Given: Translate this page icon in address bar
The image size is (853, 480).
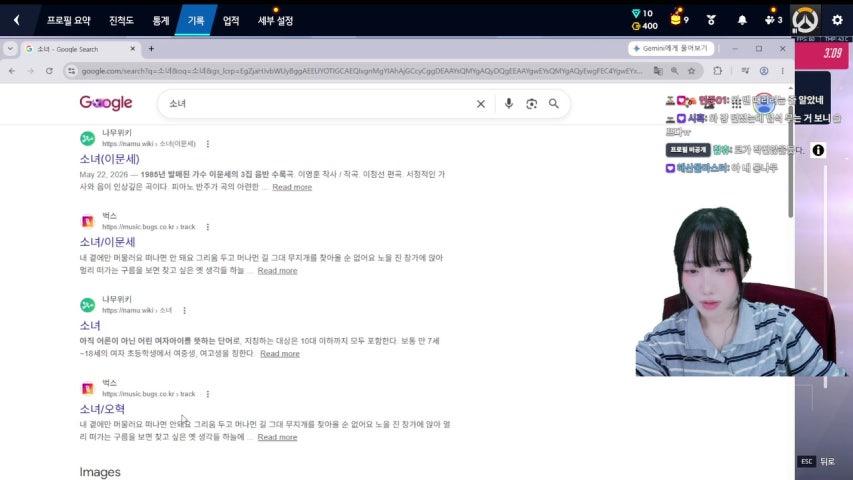Looking at the screenshot, I should (x=658, y=71).
